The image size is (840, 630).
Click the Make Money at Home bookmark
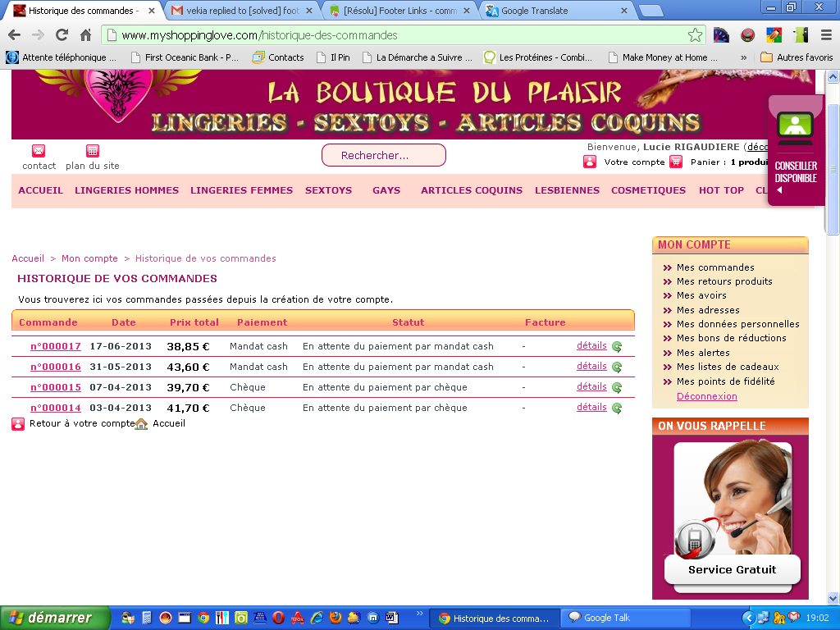click(664, 57)
